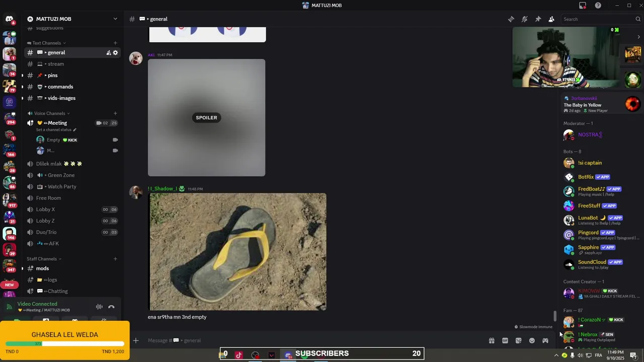644x362 pixels.
Task: Click I_Shadow_I username in chat
Action: click(163, 189)
